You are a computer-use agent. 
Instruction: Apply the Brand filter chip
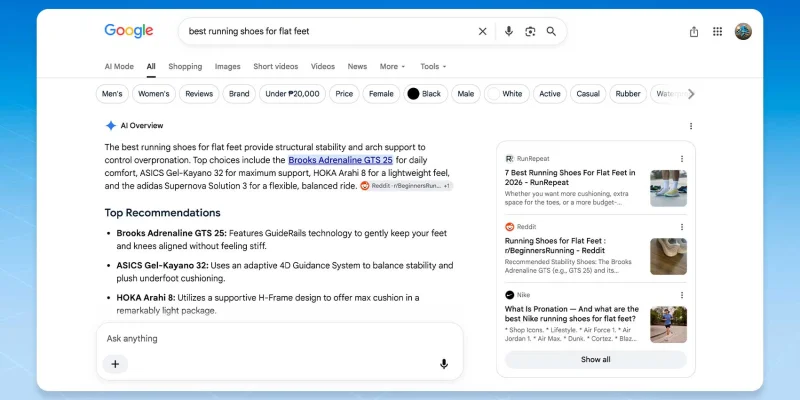point(239,94)
